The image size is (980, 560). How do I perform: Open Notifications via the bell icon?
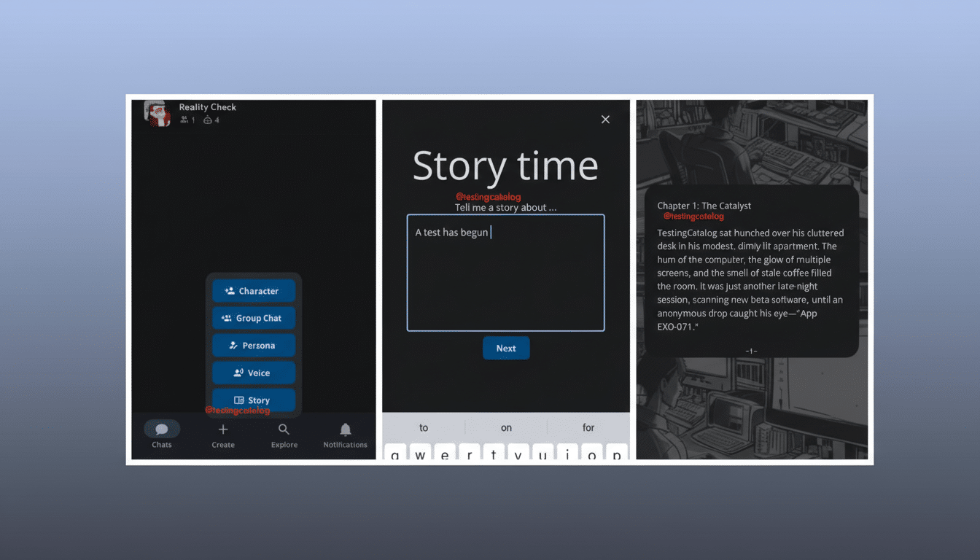click(345, 428)
